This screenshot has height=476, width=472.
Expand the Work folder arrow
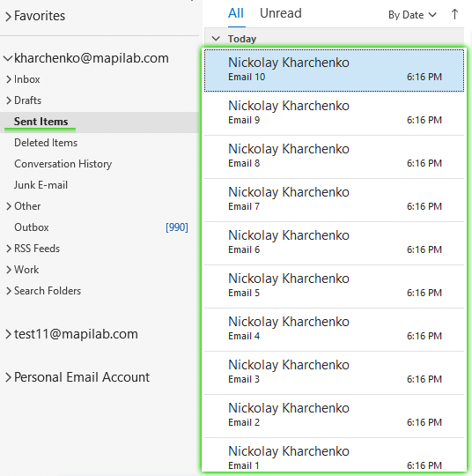9,270
